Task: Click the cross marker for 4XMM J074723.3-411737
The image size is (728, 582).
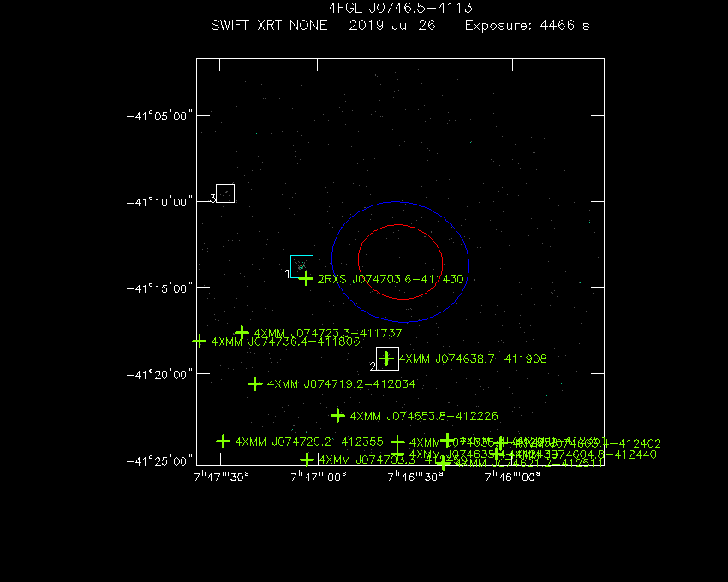Action: pos(242,332)
